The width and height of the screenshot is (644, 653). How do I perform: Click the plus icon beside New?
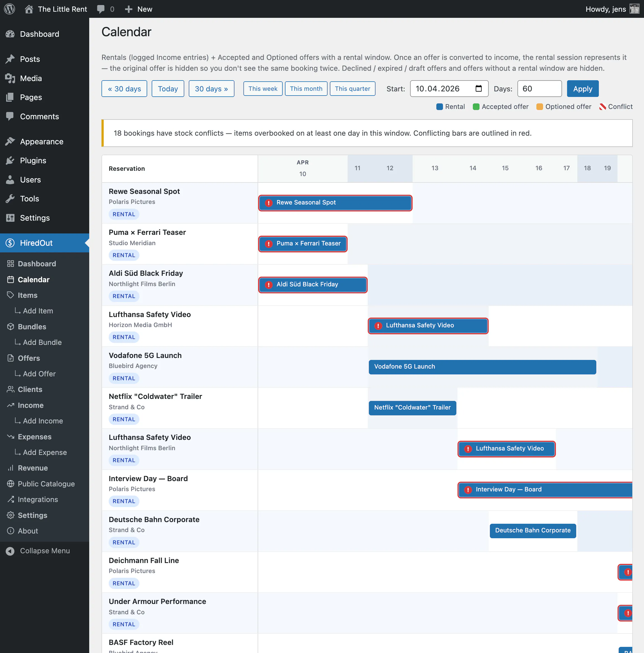(x=129, y=9)
